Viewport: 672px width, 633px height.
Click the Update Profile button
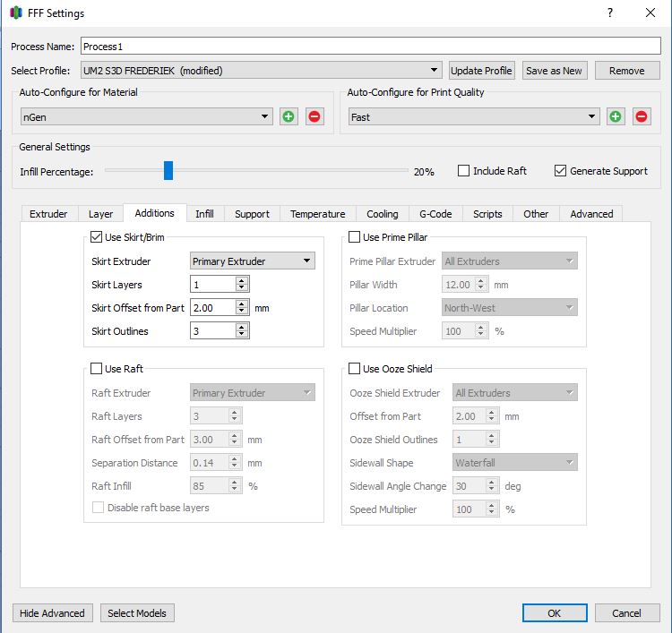[x=481, y=71]
